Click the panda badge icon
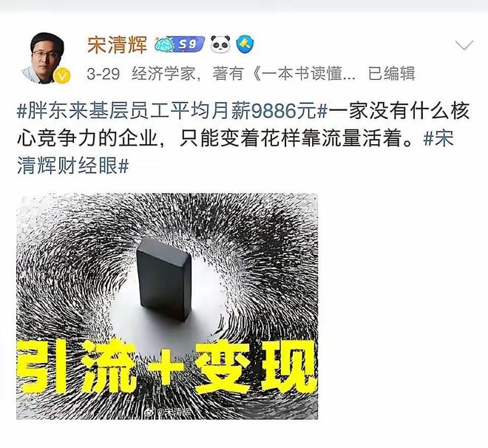Image resolution: width=488 pixels, height=448 pixels. click(220, 44)
